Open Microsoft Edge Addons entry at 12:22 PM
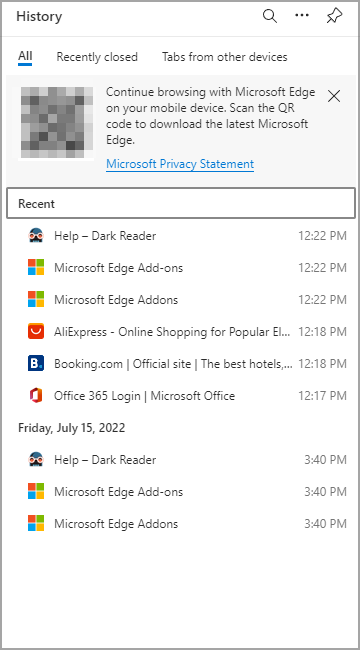360x650 pixels. pos(181,300)
